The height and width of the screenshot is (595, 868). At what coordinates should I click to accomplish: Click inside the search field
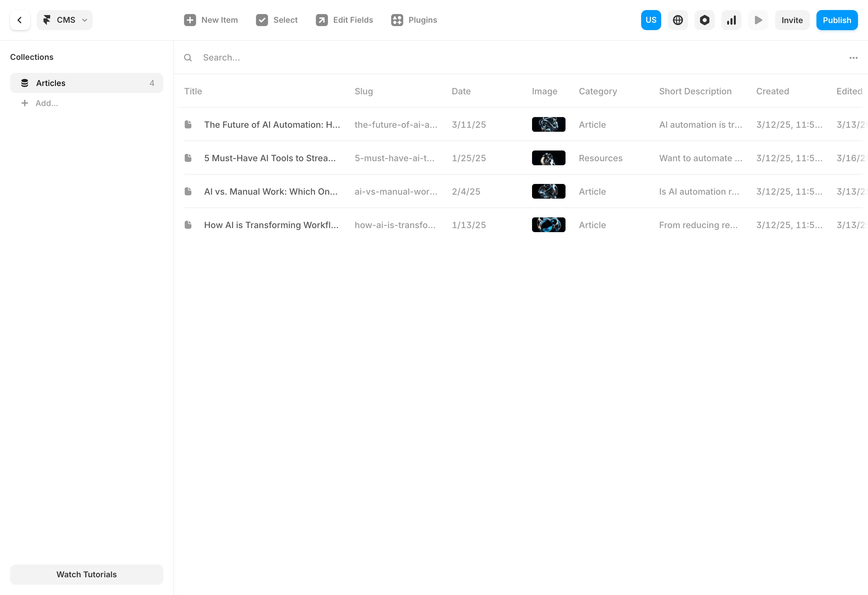(x=261, y=58)
